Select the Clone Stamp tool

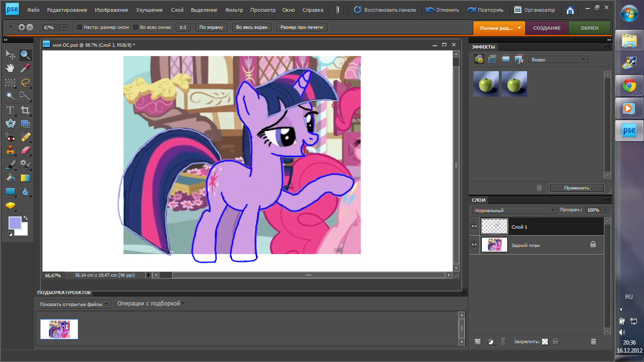(x=10, y=151)
